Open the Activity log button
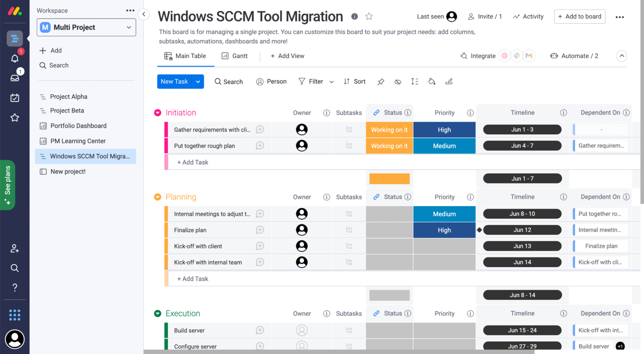 pos(528,17)
